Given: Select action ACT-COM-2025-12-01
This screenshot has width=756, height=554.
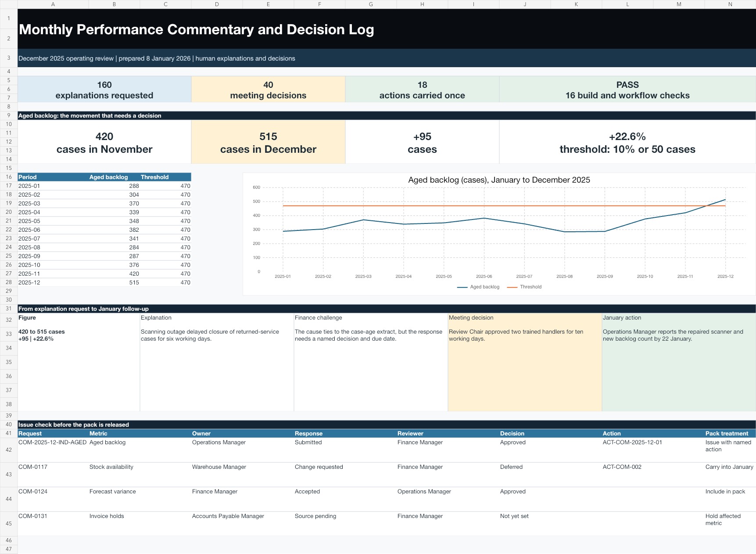Looking at the screenshot, I should (x=653, y=450).
